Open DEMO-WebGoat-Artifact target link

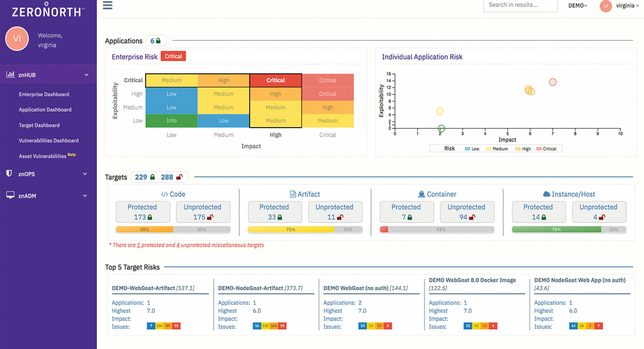pyautogui.click(x=143, y=288)
